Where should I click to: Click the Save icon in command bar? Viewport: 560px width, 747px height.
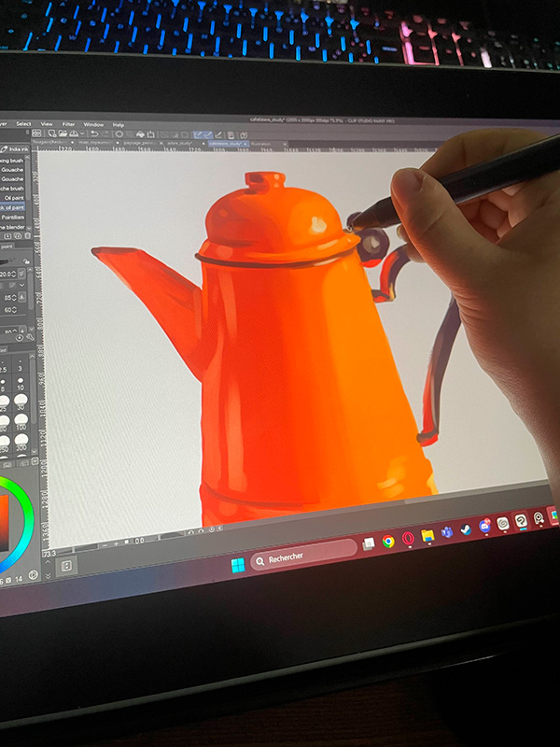pos(74,134)
